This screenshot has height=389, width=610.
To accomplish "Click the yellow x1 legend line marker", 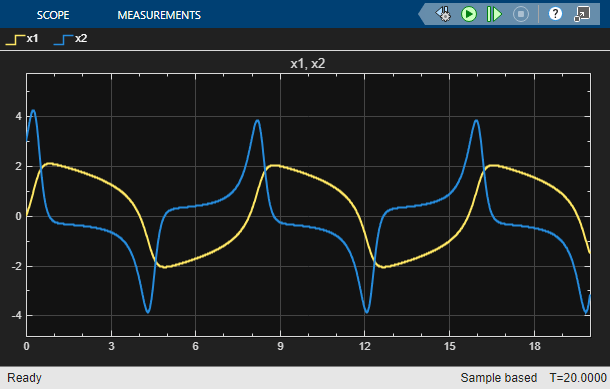I will coord(15,40).
